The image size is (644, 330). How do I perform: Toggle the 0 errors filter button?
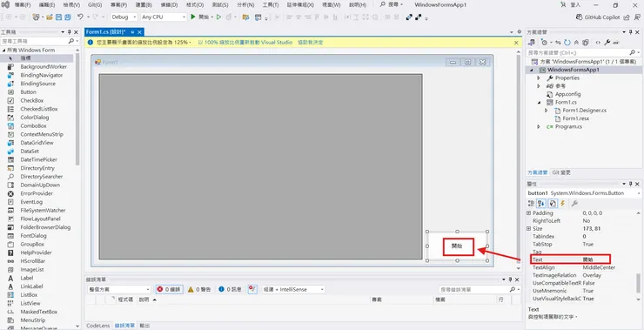tap(169, 289)
